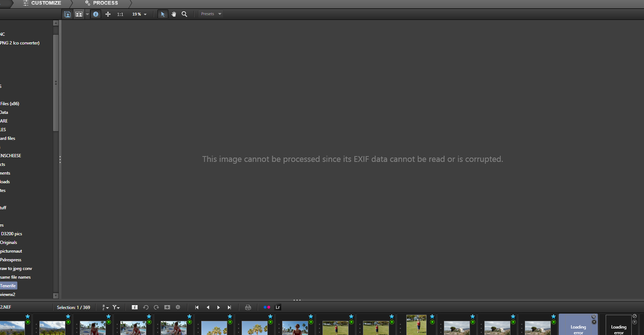
Task: Switch to the Customize tab
Action: (x=42, y=3)
